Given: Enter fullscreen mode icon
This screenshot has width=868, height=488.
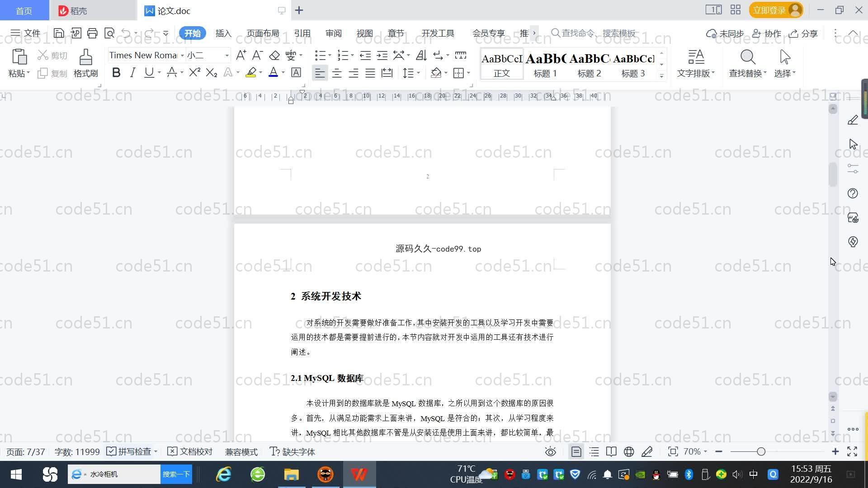Looking at the screenshot, I should tap(852, 452).
